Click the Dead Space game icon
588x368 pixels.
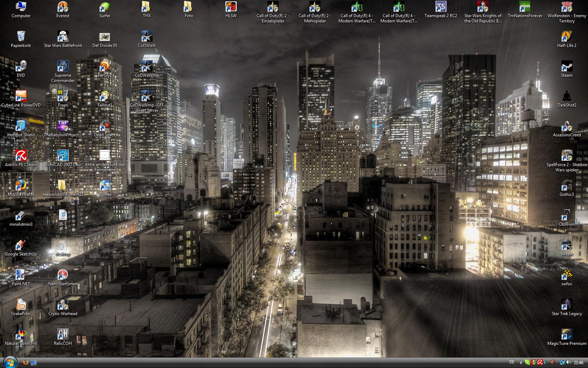coord(105,126)
